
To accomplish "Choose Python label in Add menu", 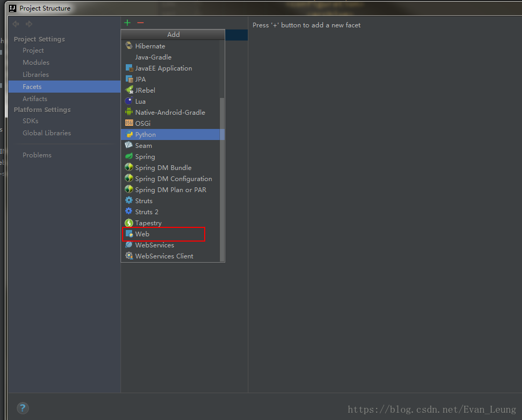I will click(145, 135).
